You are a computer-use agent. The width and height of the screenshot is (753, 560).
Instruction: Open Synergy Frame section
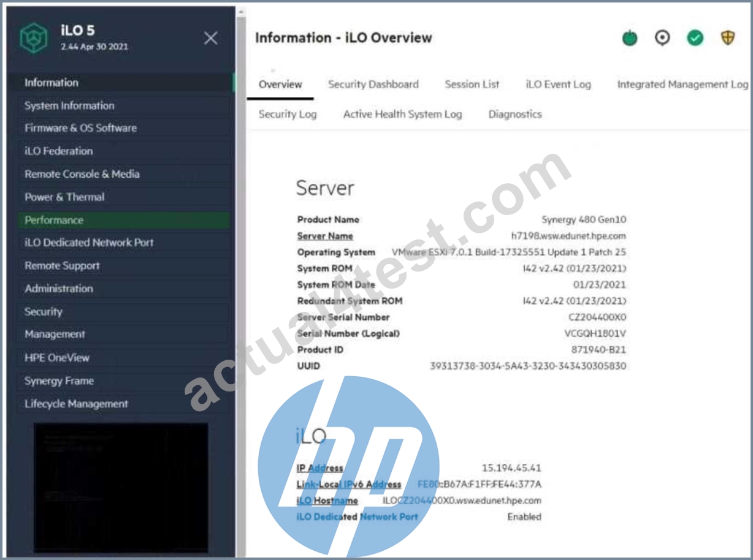[x=124, y=380]
